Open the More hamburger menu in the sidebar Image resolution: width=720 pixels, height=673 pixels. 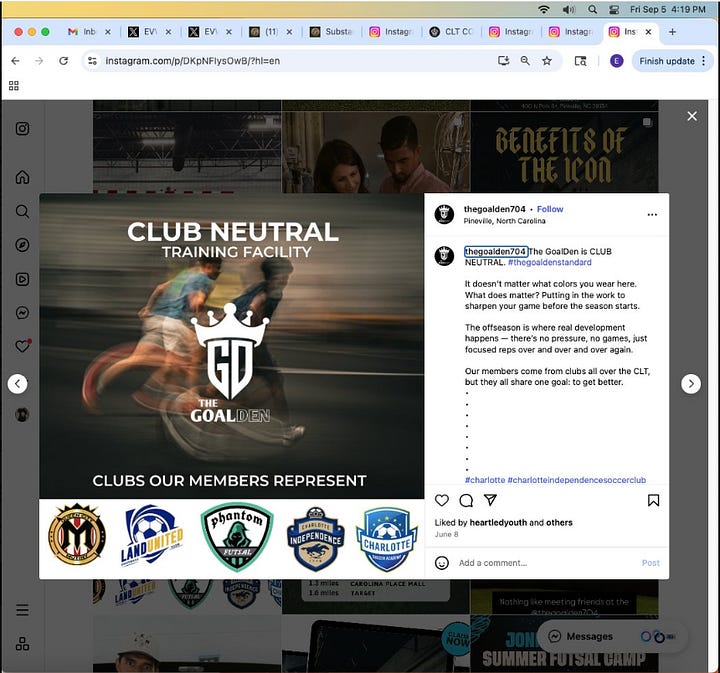click(x=22, y=610)
